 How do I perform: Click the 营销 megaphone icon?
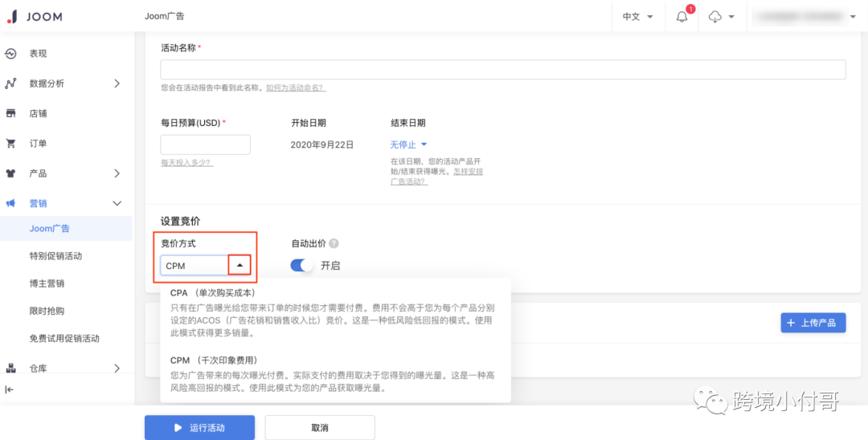coord(10,203)
